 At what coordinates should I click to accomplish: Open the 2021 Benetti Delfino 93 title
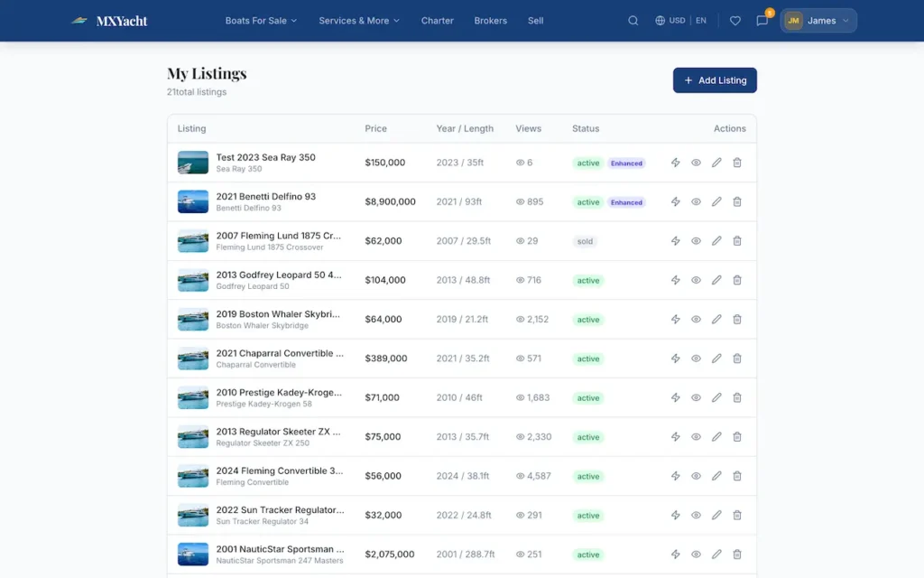tap(266, 196)
